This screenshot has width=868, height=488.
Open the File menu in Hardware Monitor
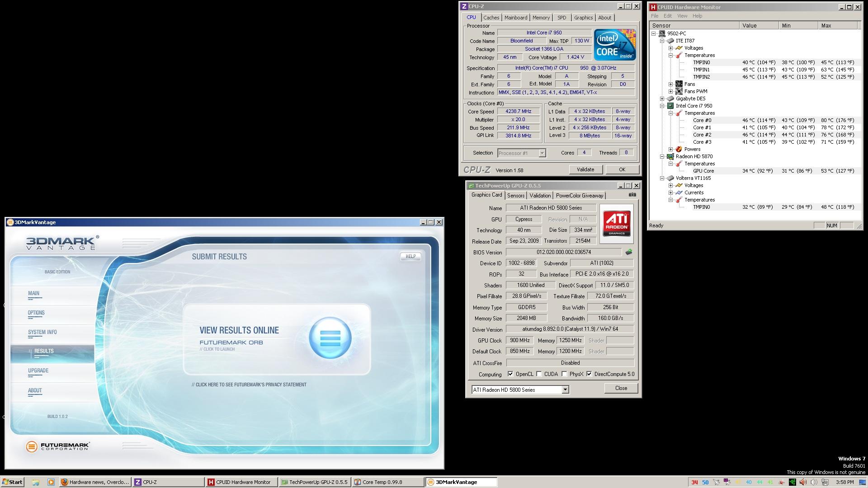[x=655, y=16]
